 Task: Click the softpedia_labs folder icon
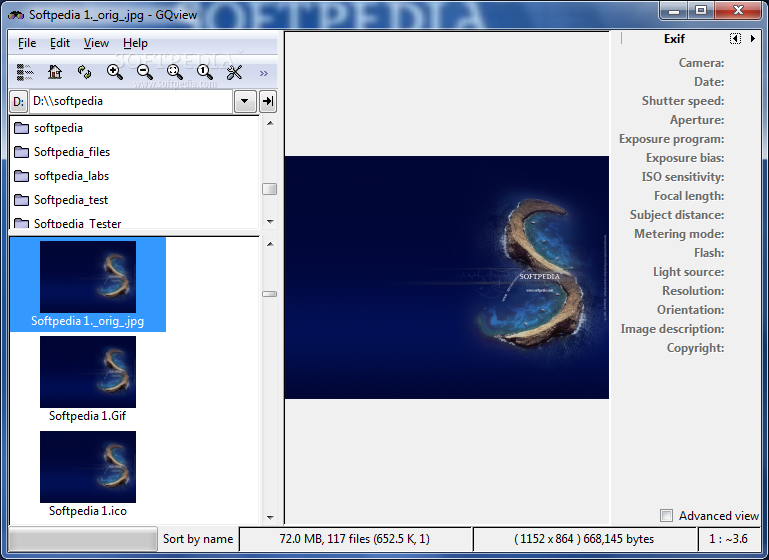(22, 176)
